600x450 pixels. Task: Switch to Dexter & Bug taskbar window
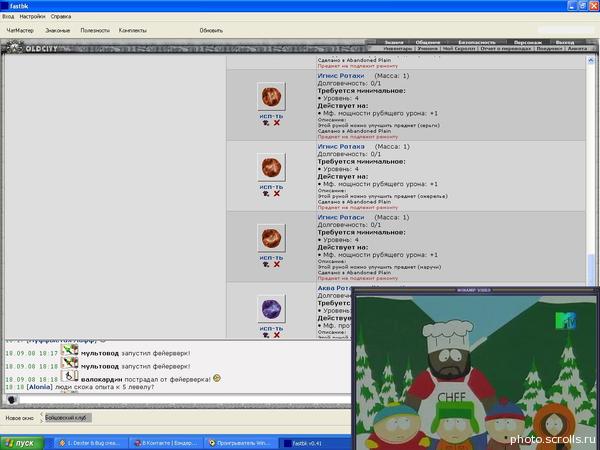click(x=90, y=443)
